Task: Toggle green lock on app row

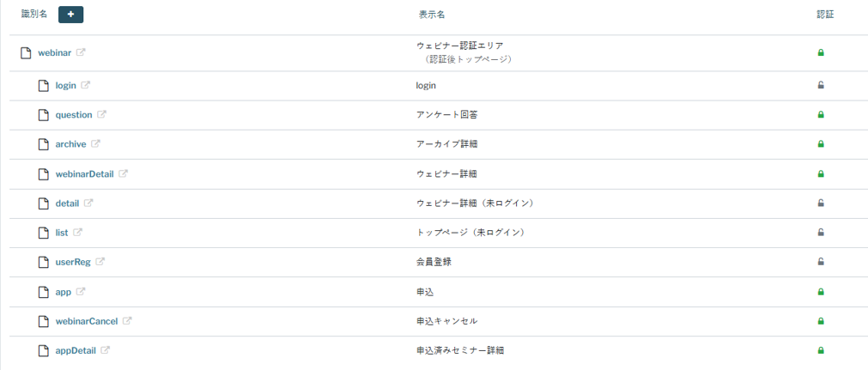Action: (x=821, y=292)
